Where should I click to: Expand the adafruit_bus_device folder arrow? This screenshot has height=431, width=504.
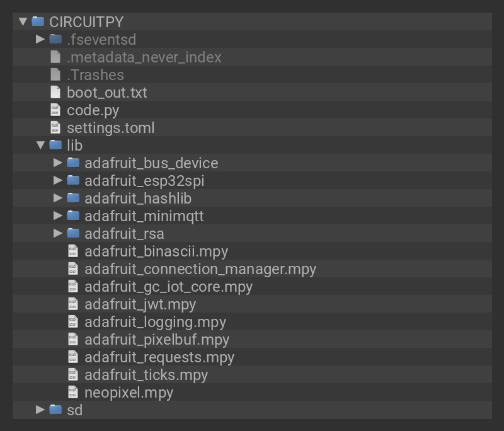pyautogui.click(x=58, y=163)
